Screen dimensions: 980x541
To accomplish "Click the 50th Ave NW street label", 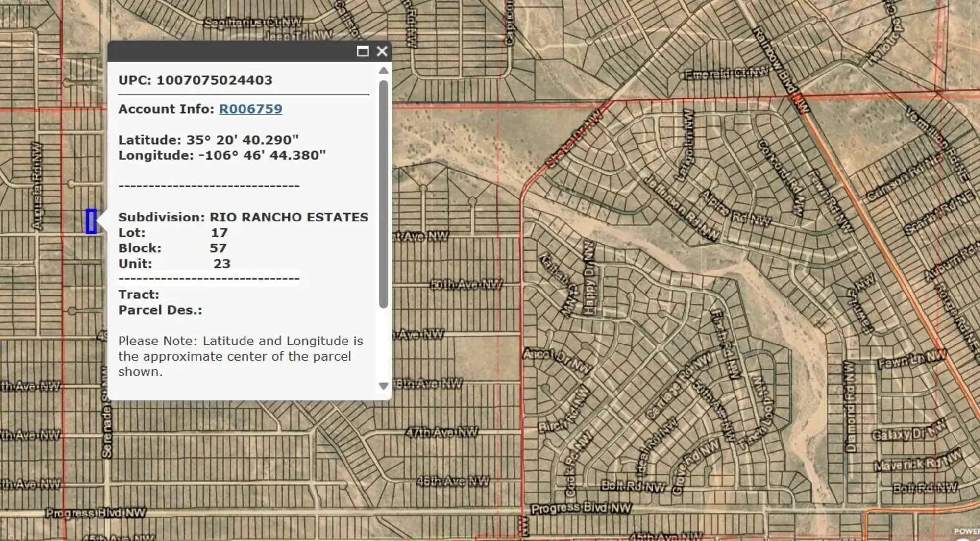I will (466, 284).
